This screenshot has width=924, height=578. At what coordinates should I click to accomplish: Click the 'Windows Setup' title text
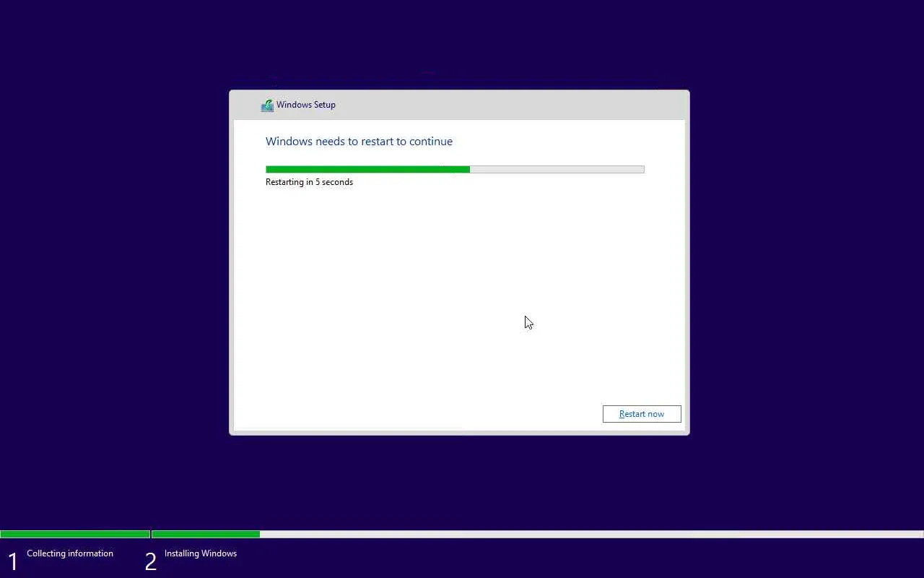[x=306, y=105]
